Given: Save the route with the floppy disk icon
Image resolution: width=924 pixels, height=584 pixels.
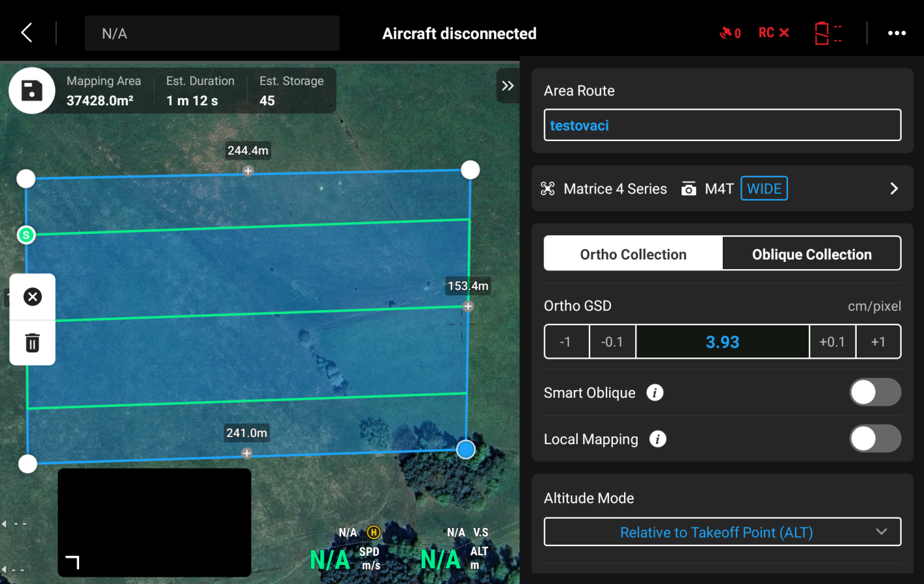Looking at the screenshot, I should tap(31, 91).
